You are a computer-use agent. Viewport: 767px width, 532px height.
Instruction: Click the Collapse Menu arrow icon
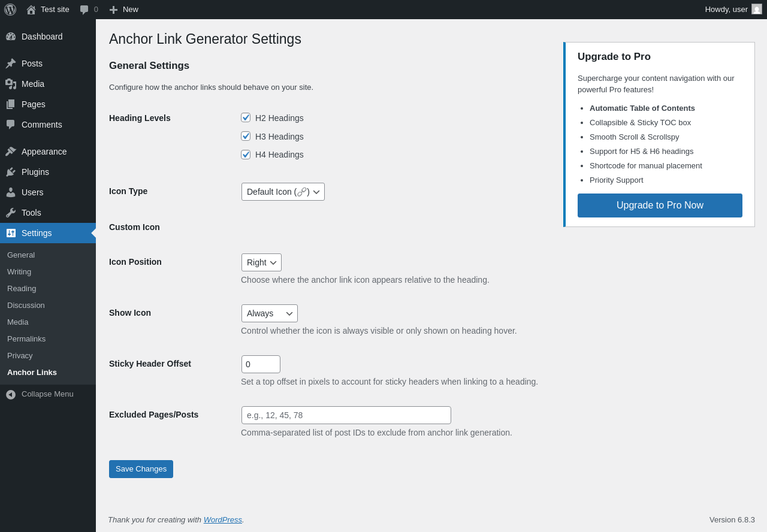point(11,394)
